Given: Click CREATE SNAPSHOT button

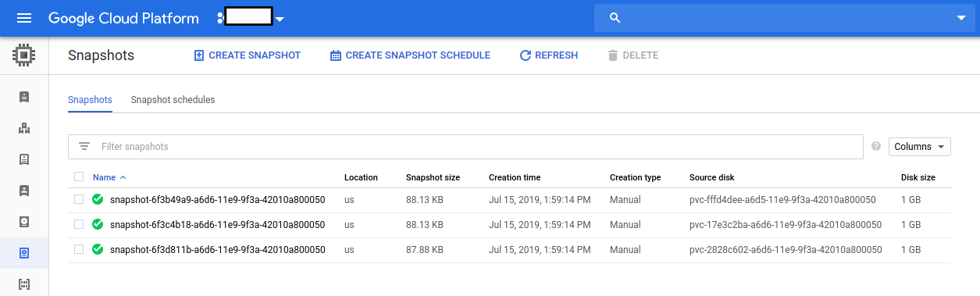Looking at the screenshot, I should coord(247,55).
